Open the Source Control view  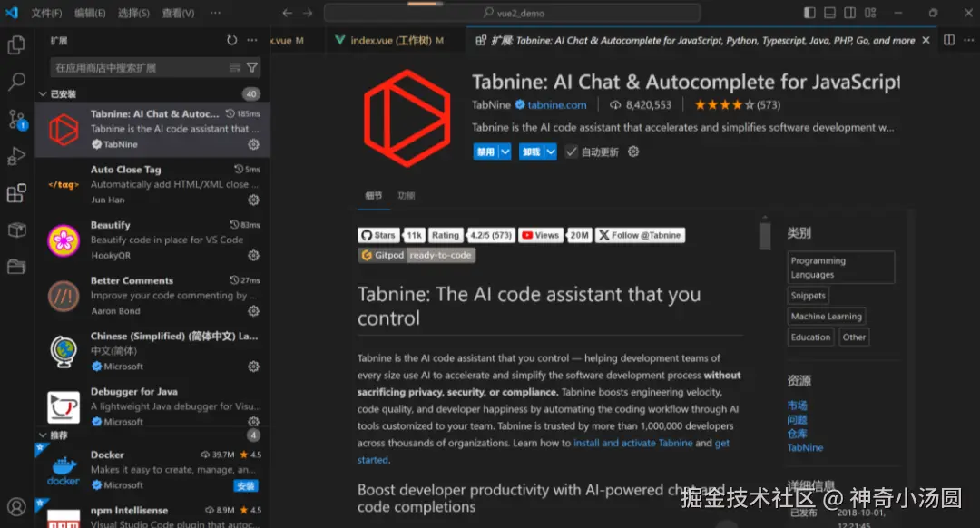16,119
